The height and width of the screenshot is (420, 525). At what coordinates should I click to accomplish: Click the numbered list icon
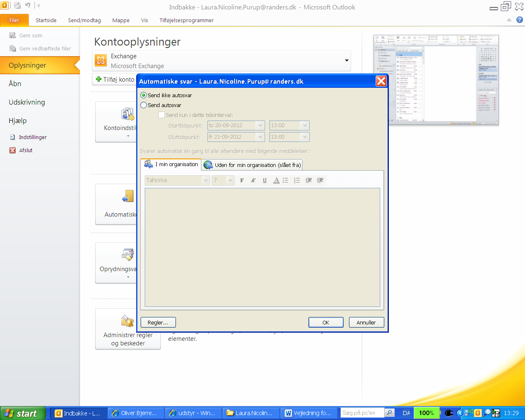297,180
